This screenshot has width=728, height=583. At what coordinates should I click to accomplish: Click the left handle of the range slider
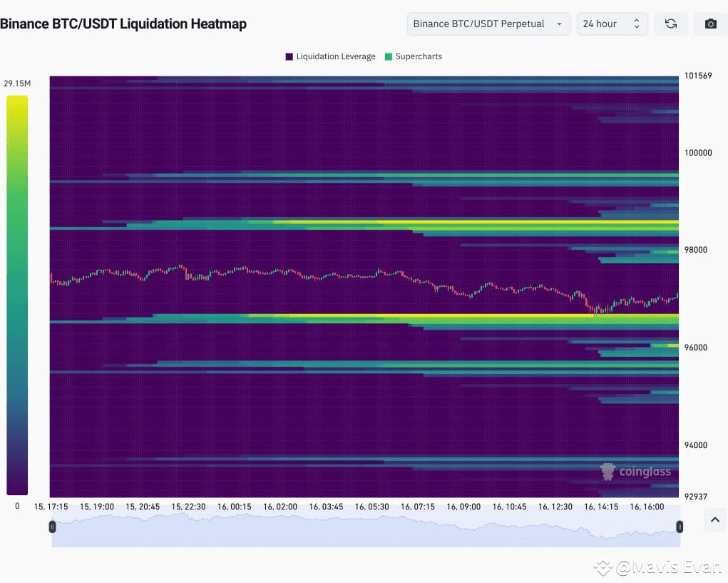52,527
